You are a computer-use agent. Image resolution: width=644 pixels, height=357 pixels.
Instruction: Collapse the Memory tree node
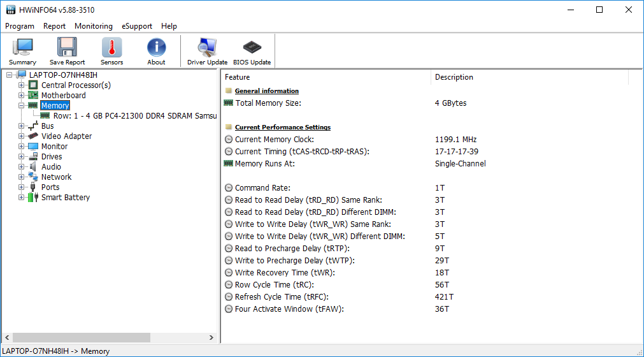coord(21,106)
